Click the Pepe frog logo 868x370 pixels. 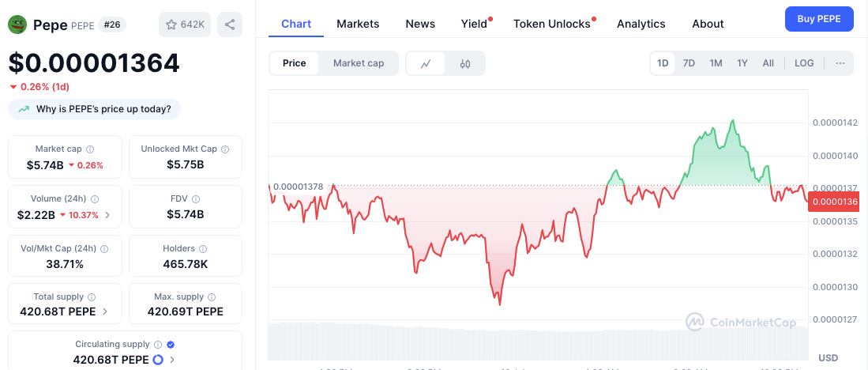pos(17,25)
